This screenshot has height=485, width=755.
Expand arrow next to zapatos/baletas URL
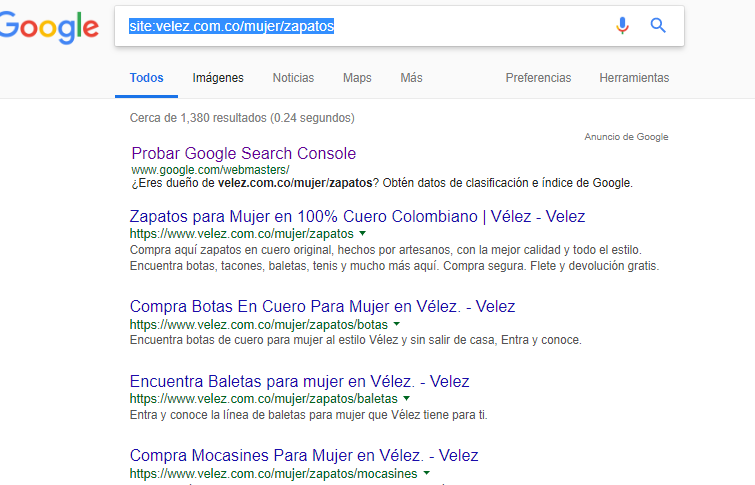coord(406,398)
